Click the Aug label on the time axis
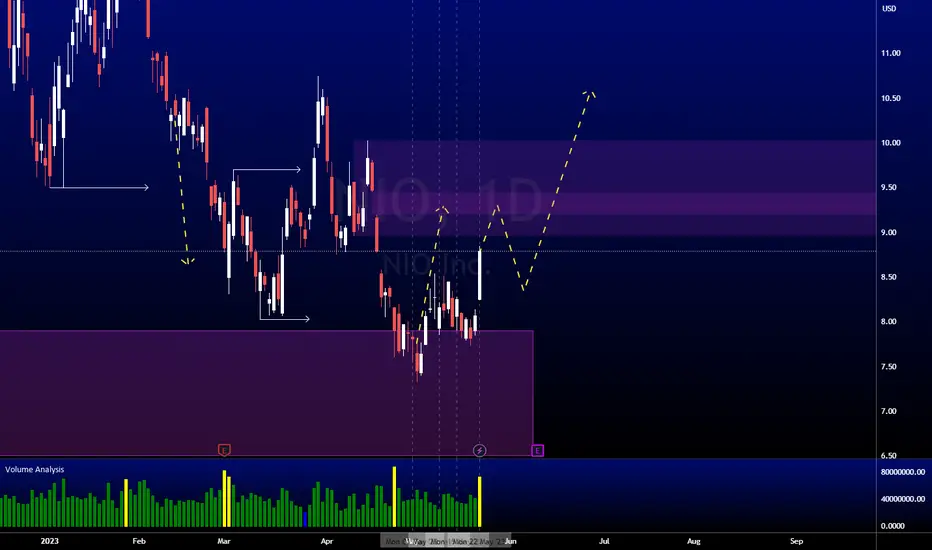 tap(694, 541)
